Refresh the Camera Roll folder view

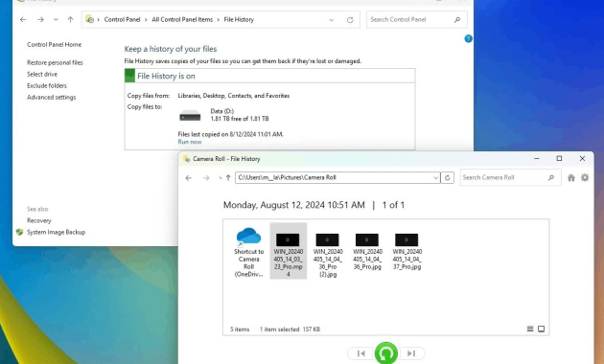(447, 178)
